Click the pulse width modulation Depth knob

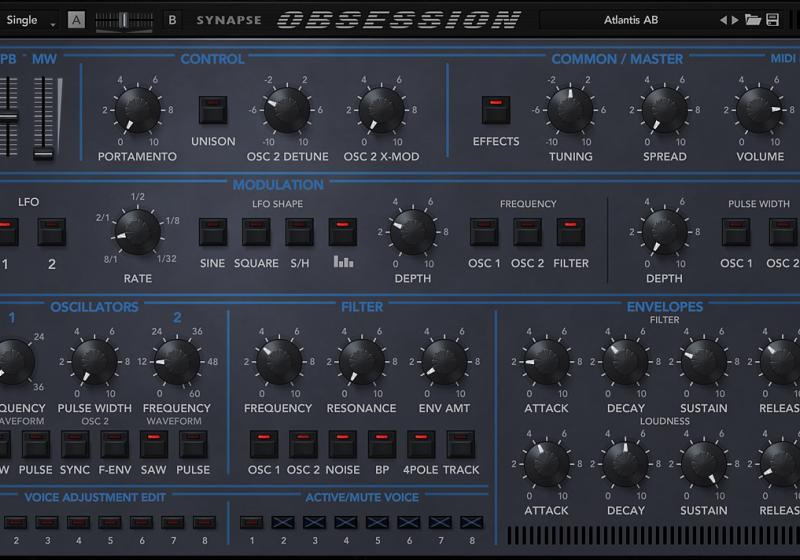(x=664, y=232)
